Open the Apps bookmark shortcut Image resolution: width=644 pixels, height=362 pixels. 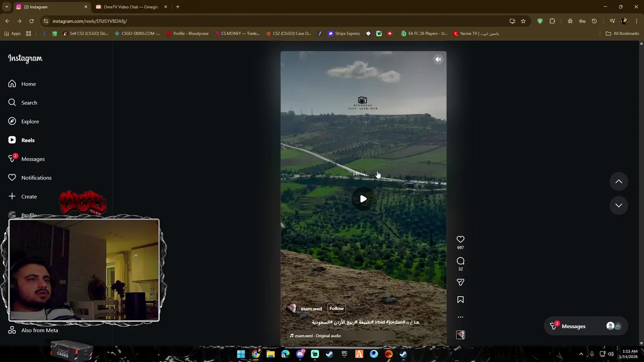(12, 34)
